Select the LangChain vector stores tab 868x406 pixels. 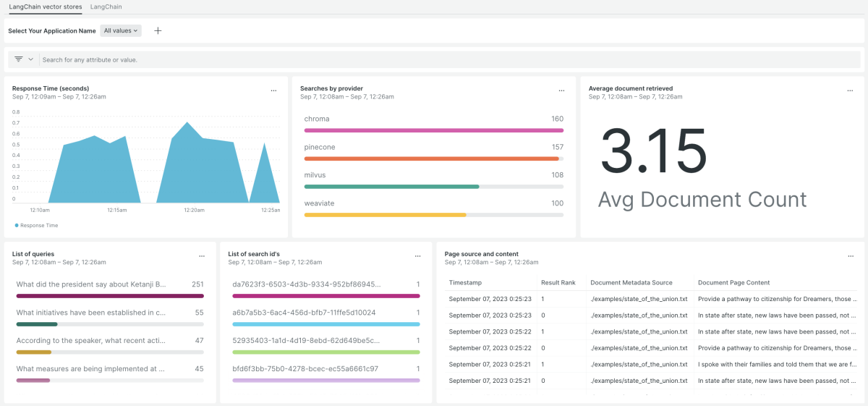(45, 7)
